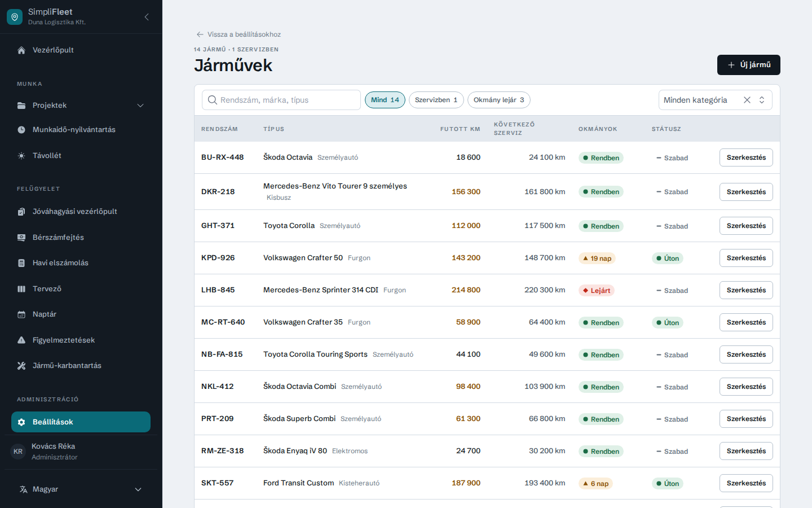
Task: Click the Škoda Enyaq iV 80 name
Action: point(295,451)
